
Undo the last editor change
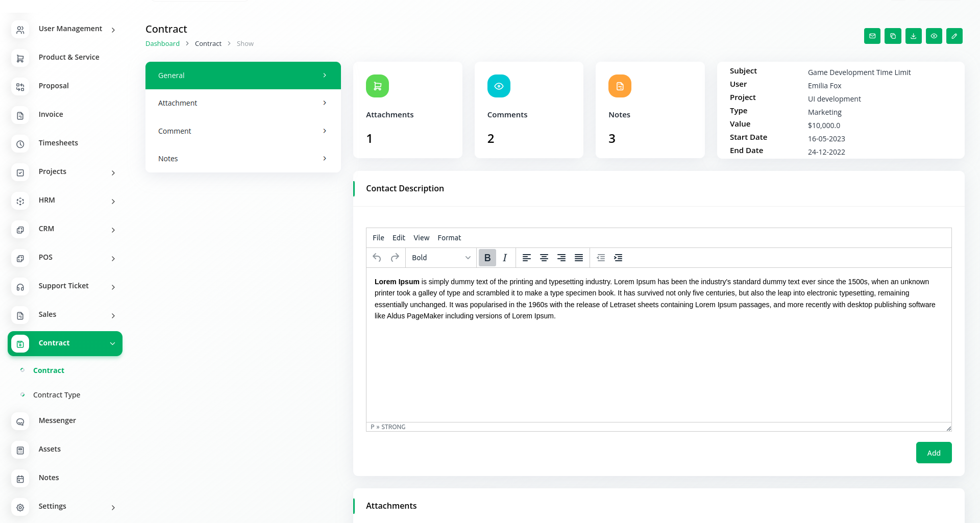377,258
